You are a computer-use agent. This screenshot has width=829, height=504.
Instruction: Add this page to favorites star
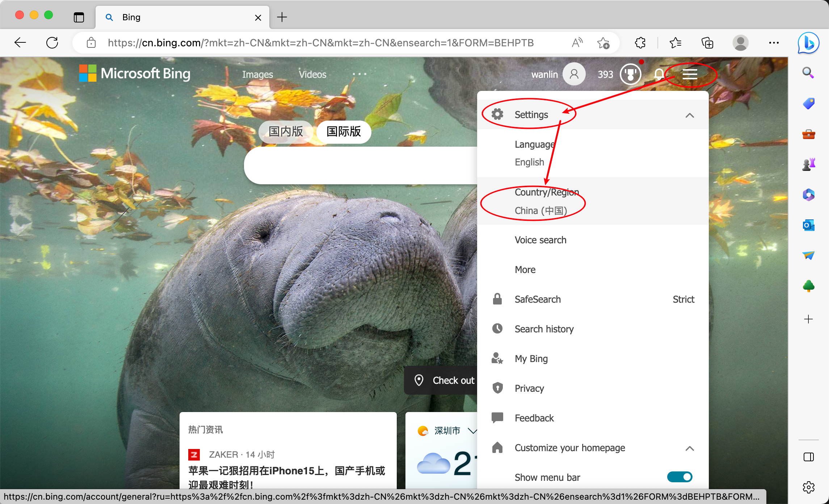click(x=603, y=43)
